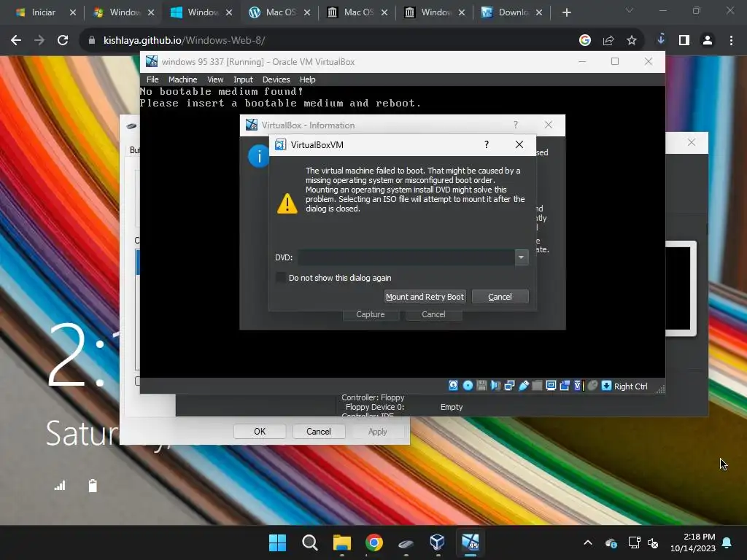Click the help question mark in Information dialog
This screenshot has height=560, width=747.
(516, 125)
